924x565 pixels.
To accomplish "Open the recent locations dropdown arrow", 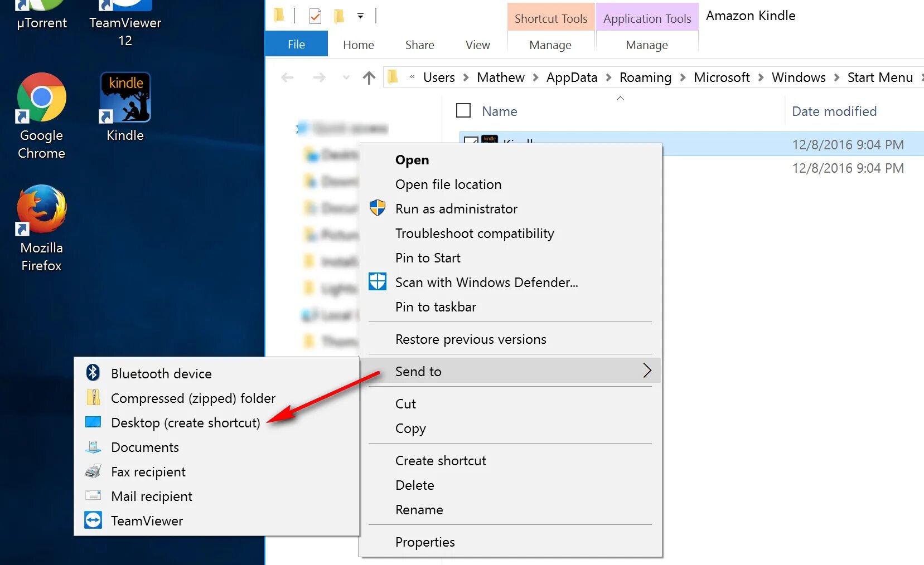I will [x=346, y=77].
